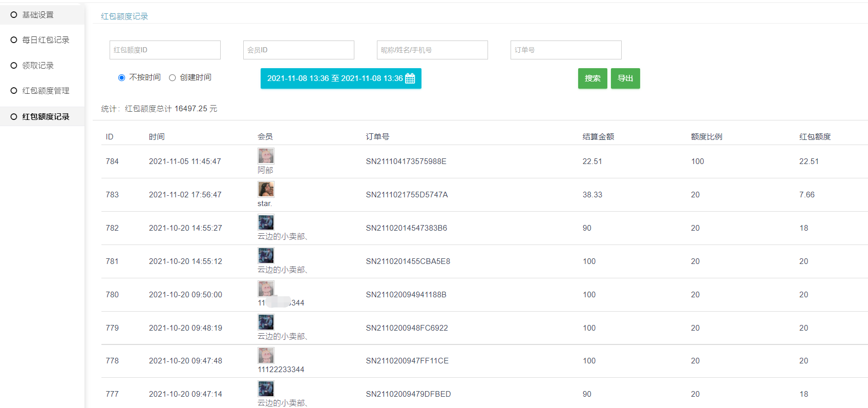The height and width of the screenshot is (408, 868).
Task: Click the 红包额度记录 breadcrumb title
Action: tap(124, 16)
